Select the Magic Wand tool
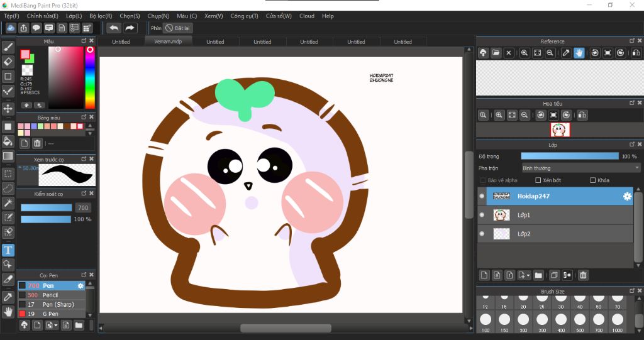This screenshot has height=340, width=644. 8,203
